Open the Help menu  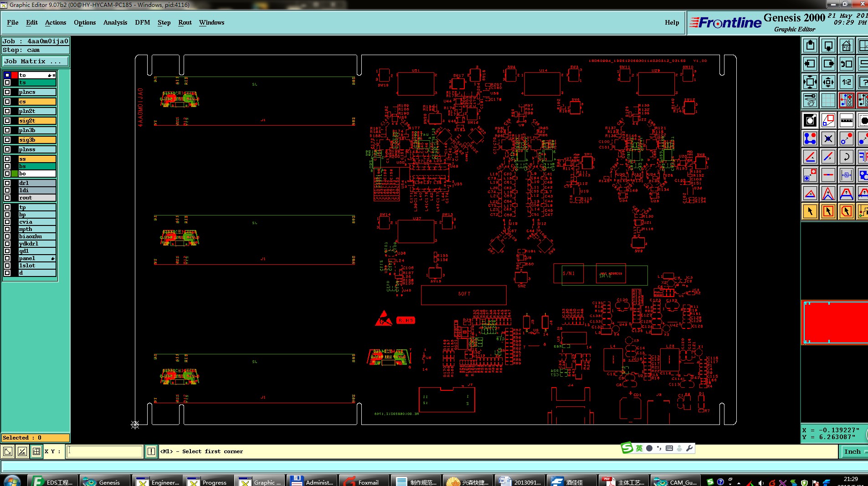pos(672,22)
